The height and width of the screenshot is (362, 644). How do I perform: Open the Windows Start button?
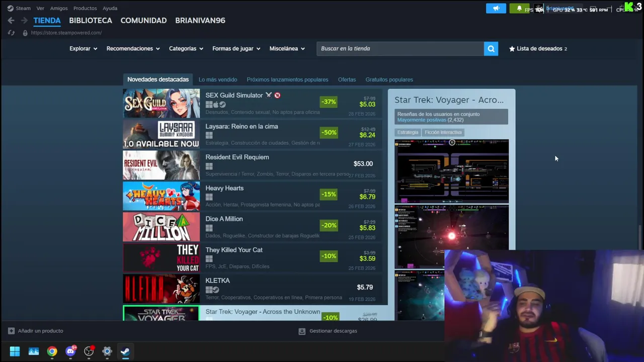point(15,351)
